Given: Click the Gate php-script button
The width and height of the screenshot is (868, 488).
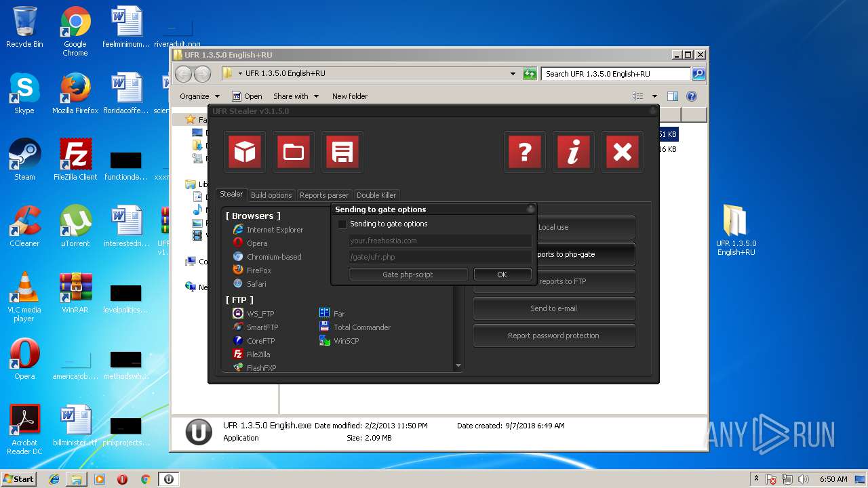Looking at the screenshot, I should coord(408,274).
